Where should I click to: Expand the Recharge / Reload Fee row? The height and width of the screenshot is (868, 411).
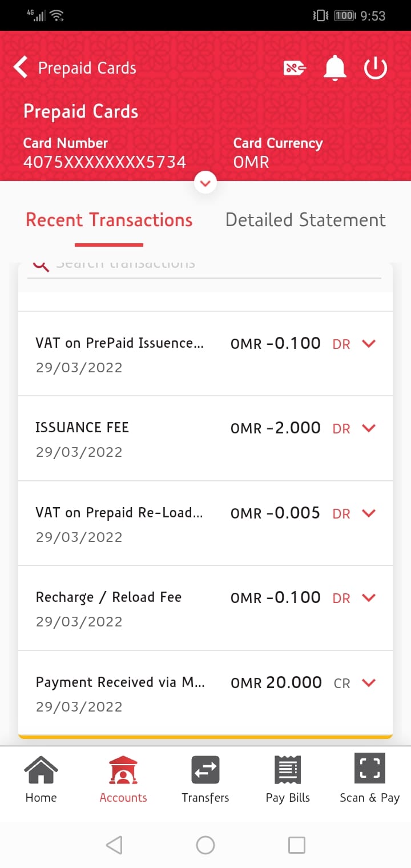[369, 598]
